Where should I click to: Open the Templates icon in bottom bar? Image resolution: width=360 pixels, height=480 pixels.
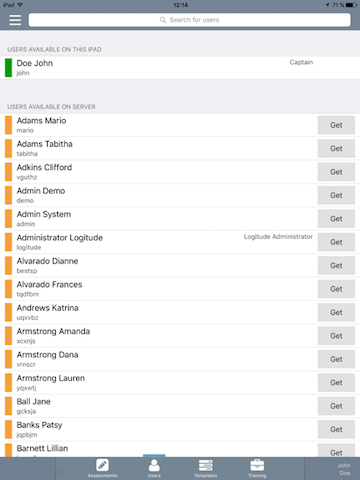206,465
